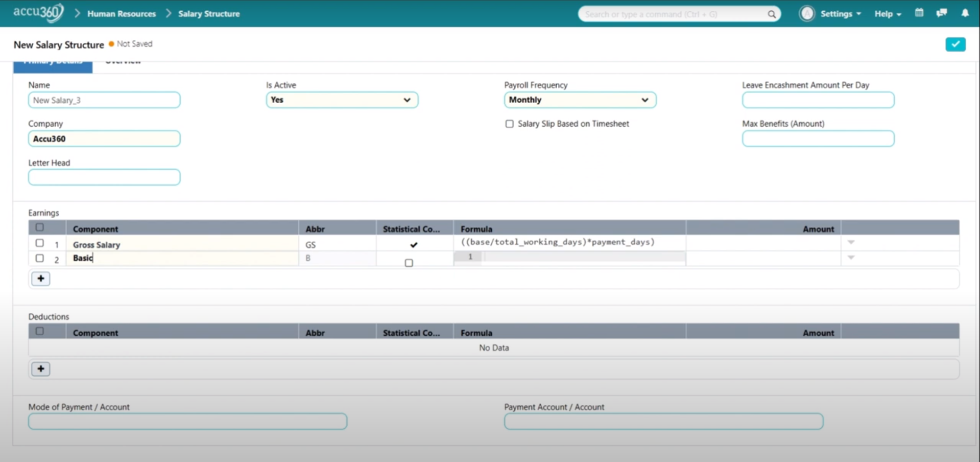Viewport: 980px width, 462px height.
Task: Open the notifications bell icon
Action: (965, 13)
